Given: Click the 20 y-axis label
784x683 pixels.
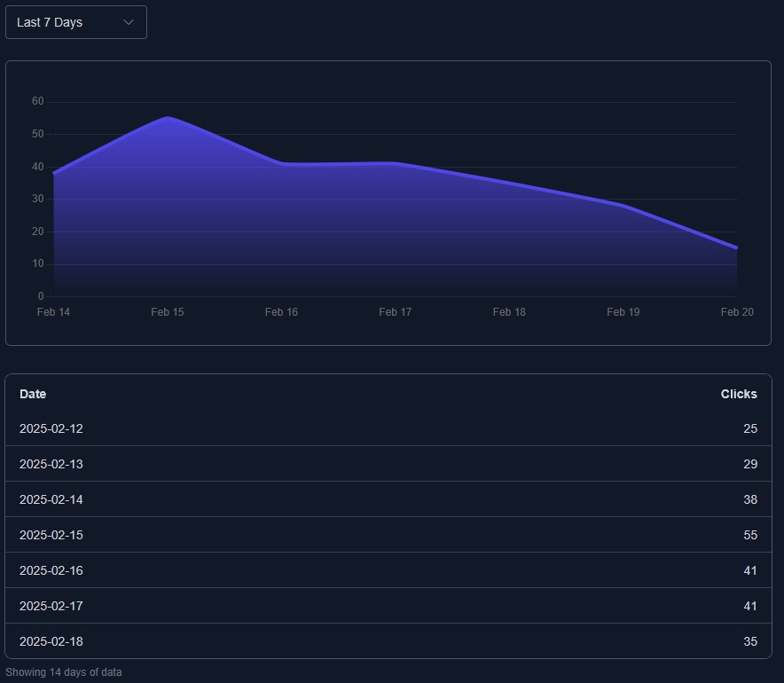Looking at the screenshot, I should click(38, 232).
